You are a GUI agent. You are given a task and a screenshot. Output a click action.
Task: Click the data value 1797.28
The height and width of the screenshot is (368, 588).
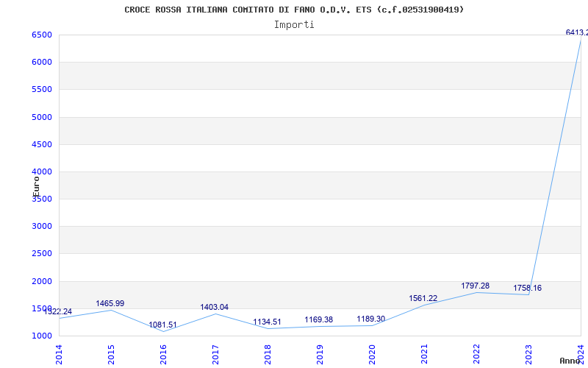(475, 286)
